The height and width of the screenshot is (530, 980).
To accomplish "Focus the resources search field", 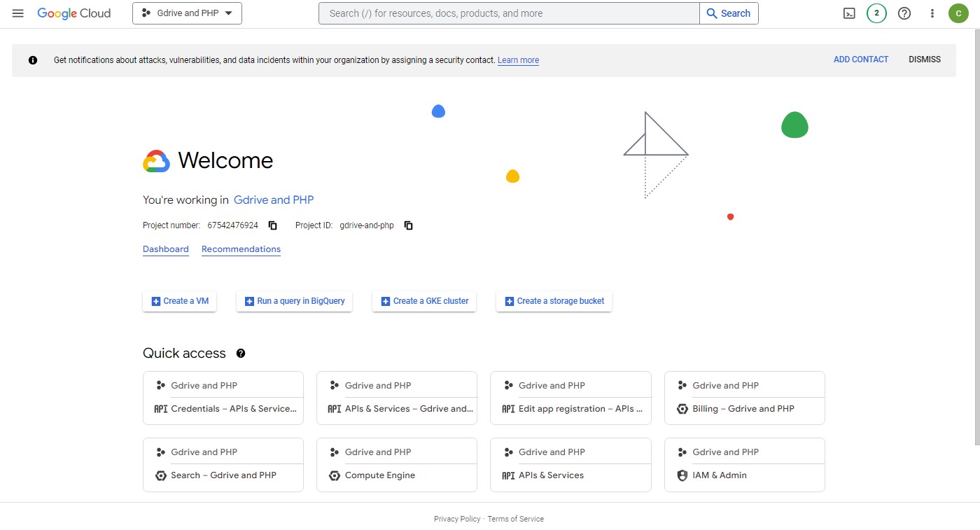I will click(x=509, y=13).
